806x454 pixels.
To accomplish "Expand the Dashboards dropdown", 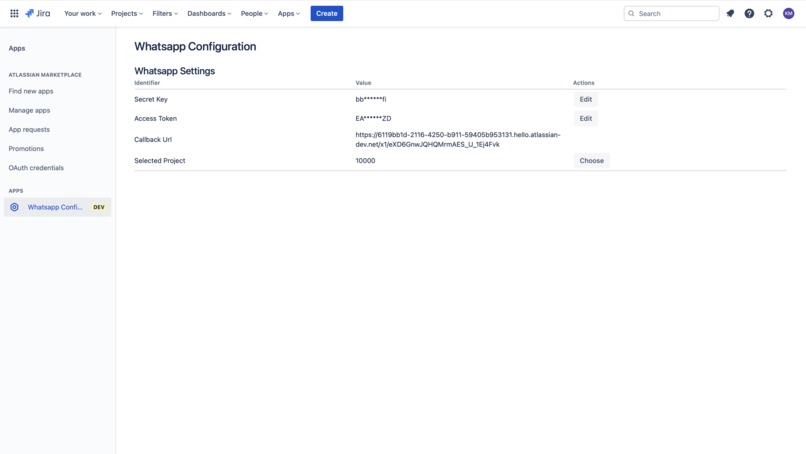I will tap(209, 13).
